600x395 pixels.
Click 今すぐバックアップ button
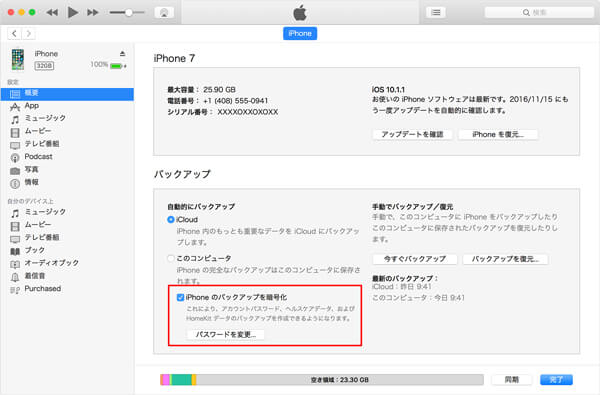tap(415, 259)
